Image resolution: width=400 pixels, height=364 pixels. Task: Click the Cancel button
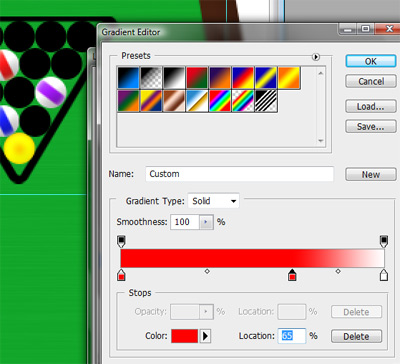pyautogui.click(x=371, y=81)
